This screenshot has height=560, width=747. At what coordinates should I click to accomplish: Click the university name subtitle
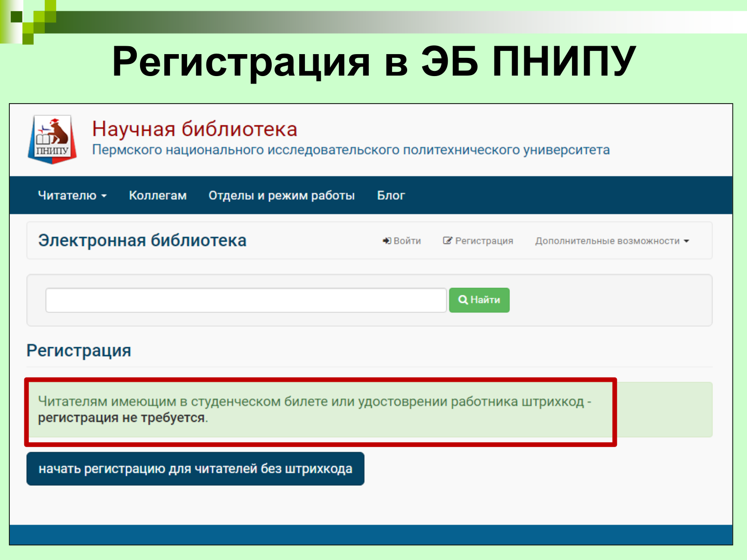[x=351, y=150]
